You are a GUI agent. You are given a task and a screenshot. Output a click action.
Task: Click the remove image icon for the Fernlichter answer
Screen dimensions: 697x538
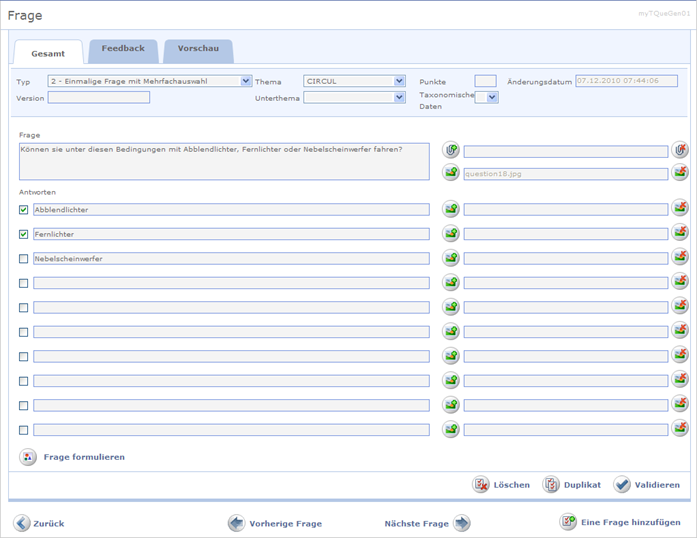pyautogui.click(x=680, y=233)
